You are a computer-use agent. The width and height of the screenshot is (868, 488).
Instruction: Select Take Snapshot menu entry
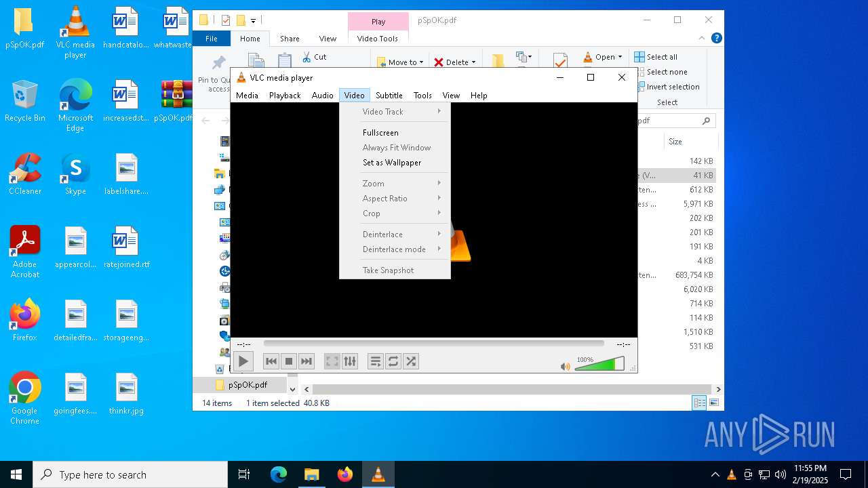[395, 270]
